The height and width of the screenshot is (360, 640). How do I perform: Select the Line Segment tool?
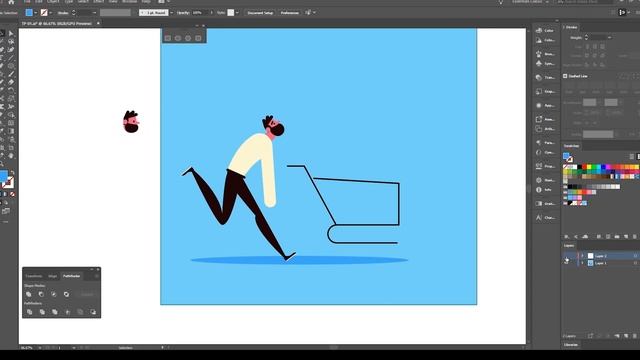(x=11, y=58)
